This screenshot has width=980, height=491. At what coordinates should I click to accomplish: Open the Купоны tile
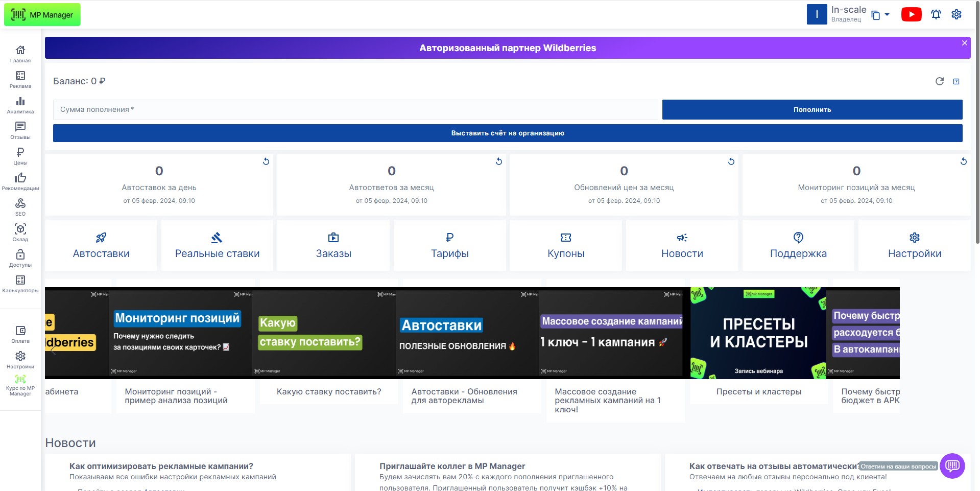[566, 245]
